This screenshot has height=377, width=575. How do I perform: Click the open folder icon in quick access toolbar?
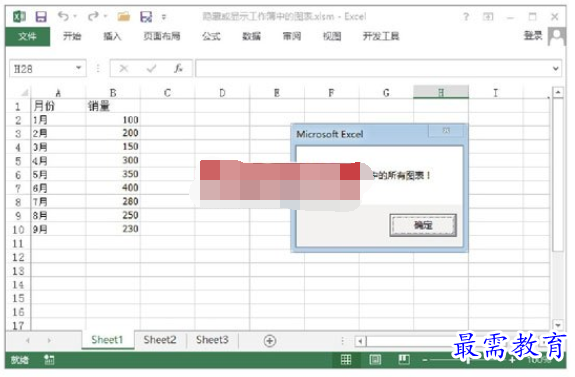[124, 17]
